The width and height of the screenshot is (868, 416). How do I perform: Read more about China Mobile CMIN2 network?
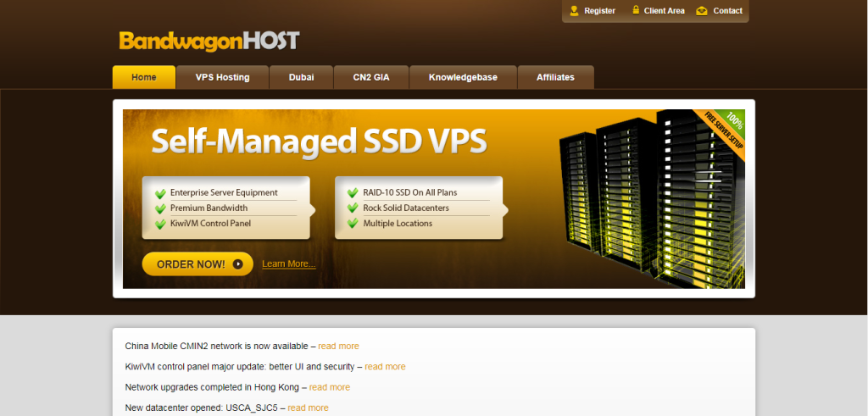coord(338,347)
